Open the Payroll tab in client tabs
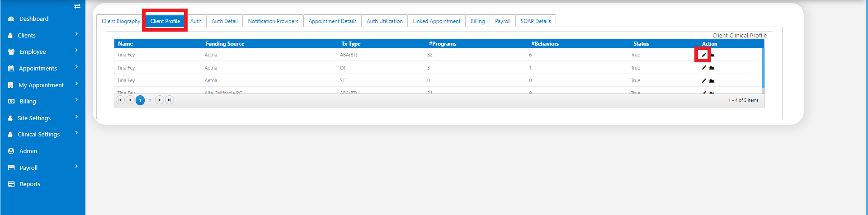This screenshot has height=215, width=868. tap(503, 21)
